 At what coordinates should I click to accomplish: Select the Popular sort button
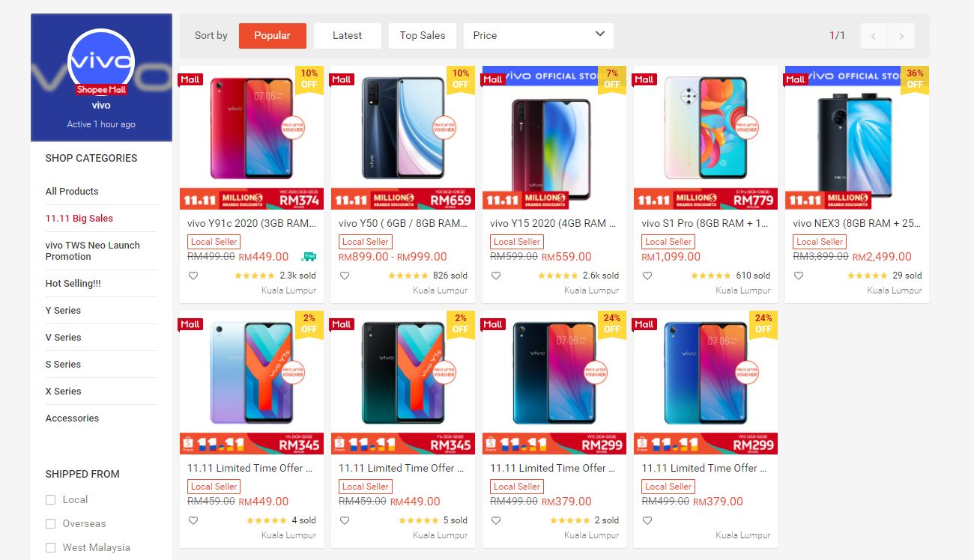click(x=273, y=35)
